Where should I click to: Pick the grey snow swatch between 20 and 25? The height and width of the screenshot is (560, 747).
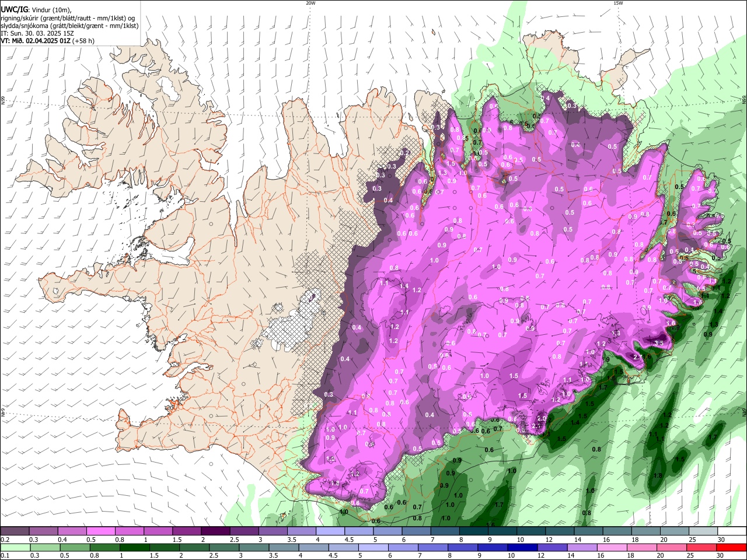674,531
